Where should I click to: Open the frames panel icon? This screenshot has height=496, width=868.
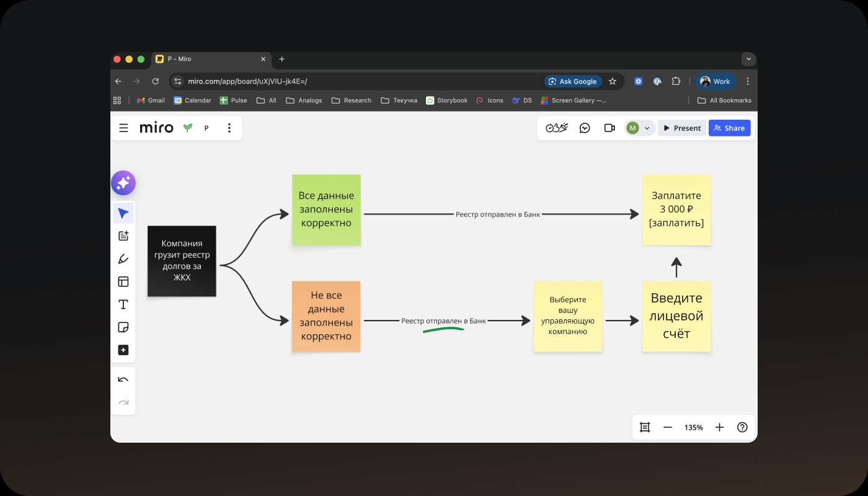(645, 427)
